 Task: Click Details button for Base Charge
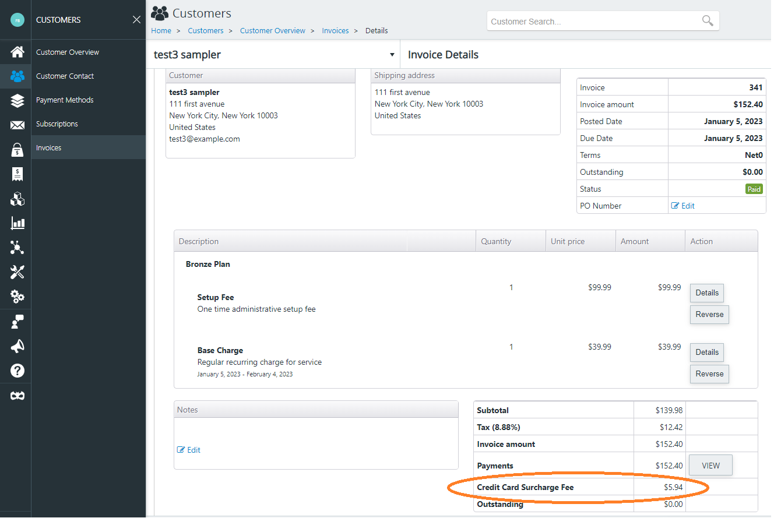tap(707, 352)
